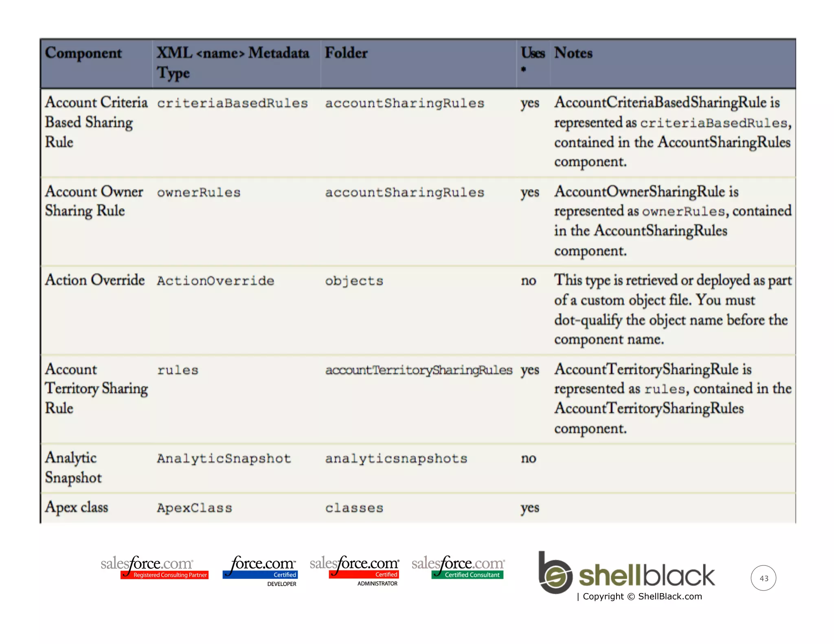Click the Salesforce Certified Administrator badge
The width and height of the screenshot is (834, 644).
tap(355, 569)
